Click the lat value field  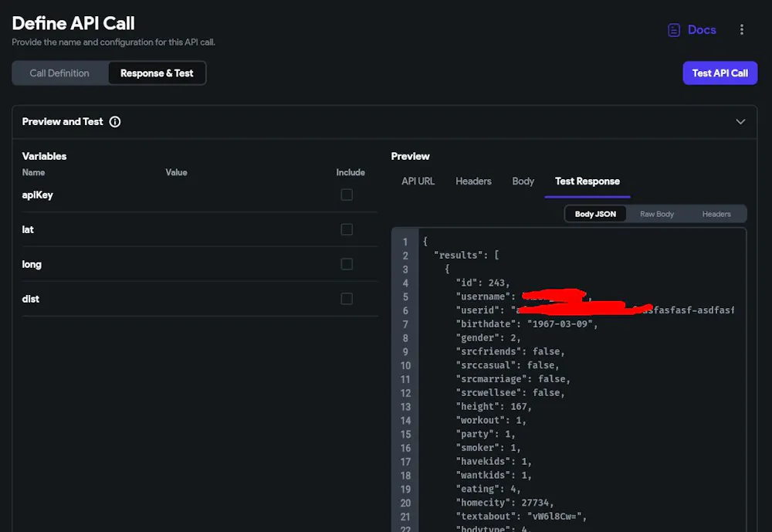click(246, 229)
